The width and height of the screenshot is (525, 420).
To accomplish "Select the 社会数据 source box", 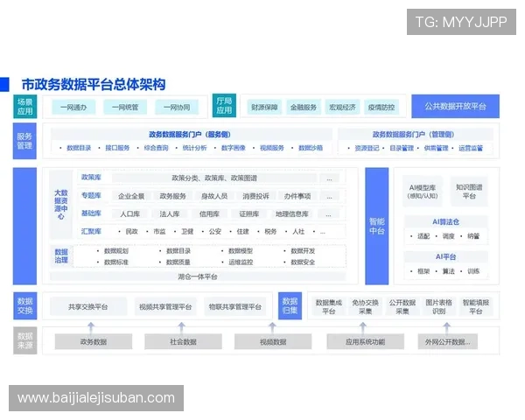I will point(183,341).
